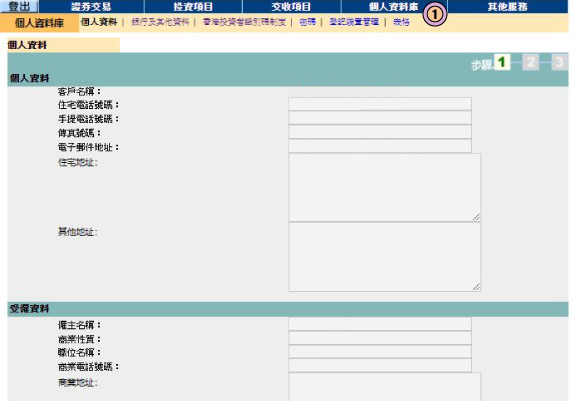Click the 手提電話號碼 input field
This screenshot has height=401, width=575.
pos(380,118)
